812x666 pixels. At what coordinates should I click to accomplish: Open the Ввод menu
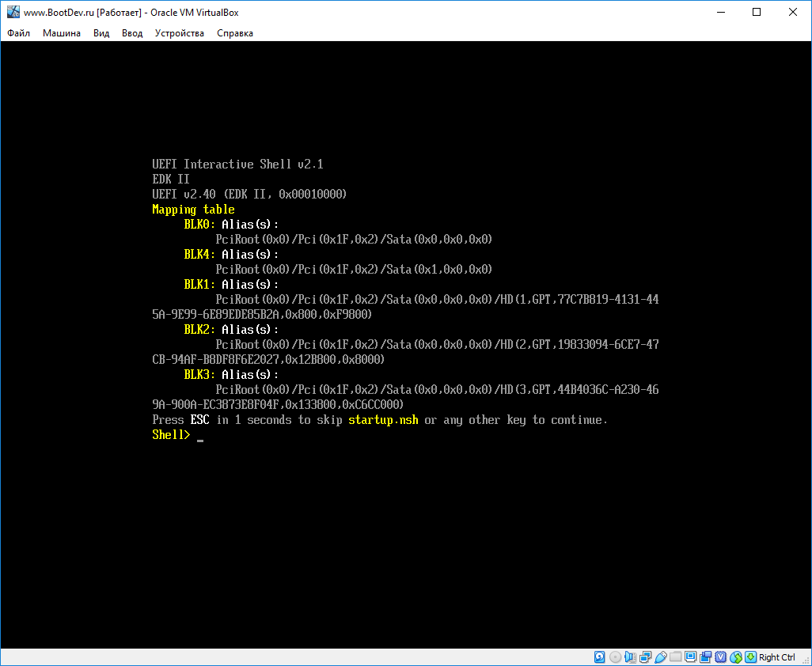click(131, 33)
